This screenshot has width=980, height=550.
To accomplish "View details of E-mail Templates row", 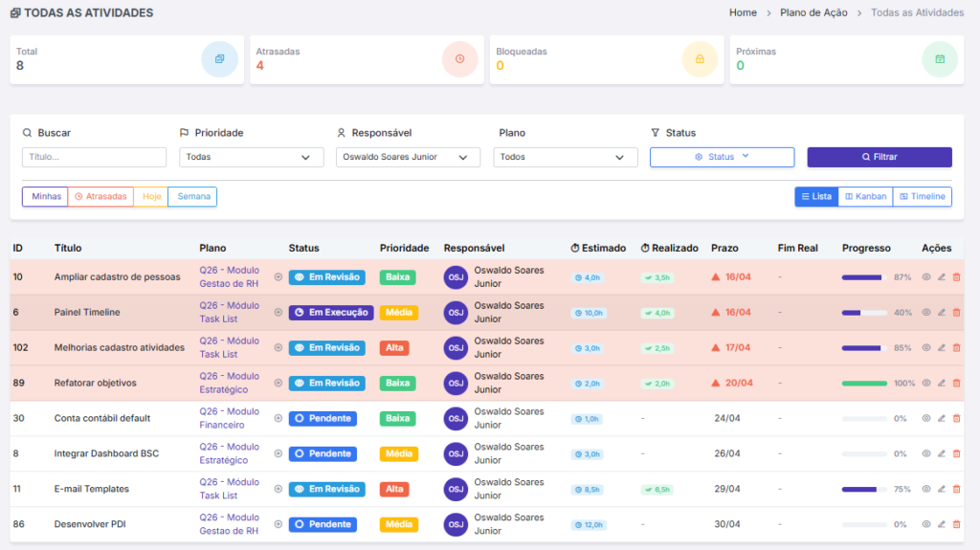I will click(x=926, y=489).
